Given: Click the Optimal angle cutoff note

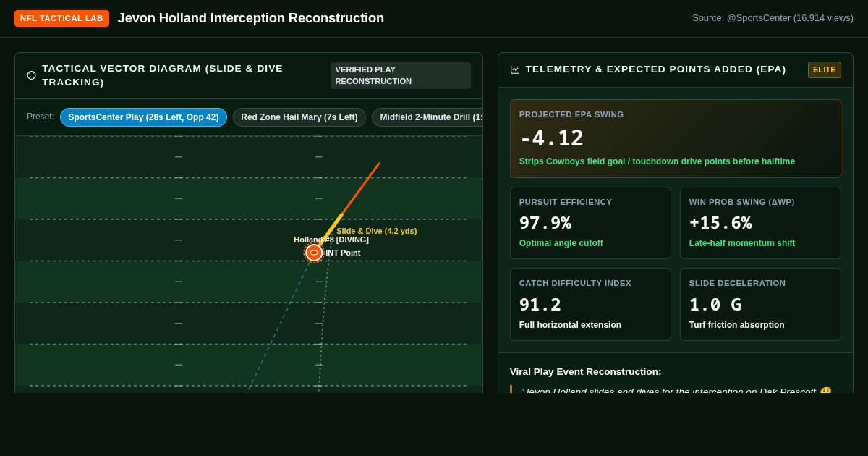Looking at the screenshot, I should click(561, 243).
